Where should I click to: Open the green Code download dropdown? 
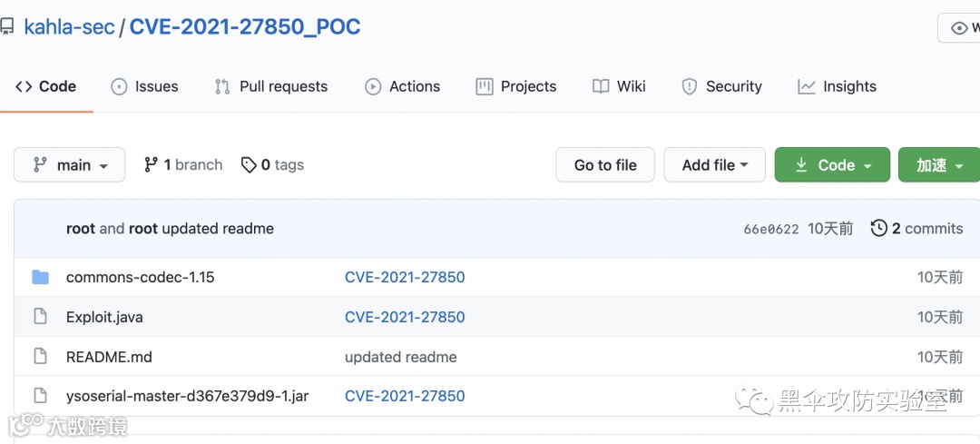point(832,165)
